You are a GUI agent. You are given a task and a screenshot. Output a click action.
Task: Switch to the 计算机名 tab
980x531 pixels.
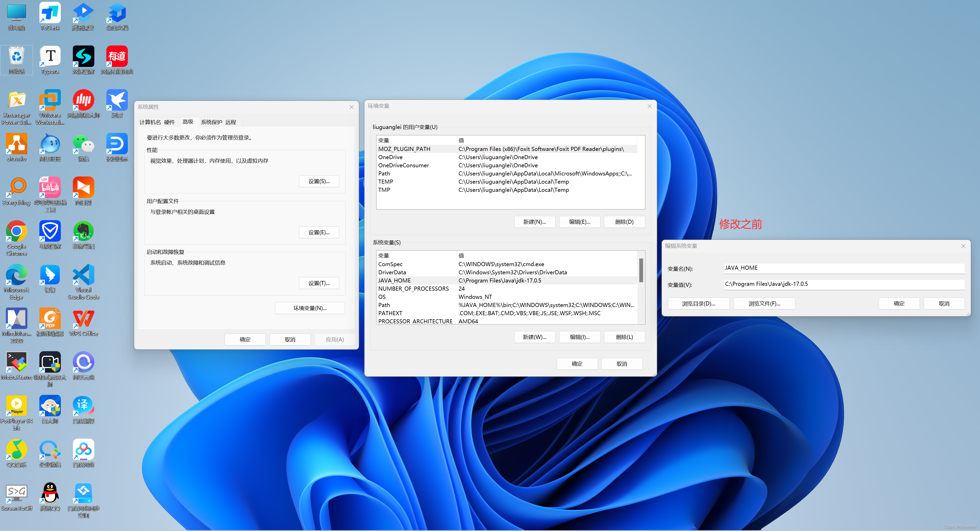(x=150, y=122)
